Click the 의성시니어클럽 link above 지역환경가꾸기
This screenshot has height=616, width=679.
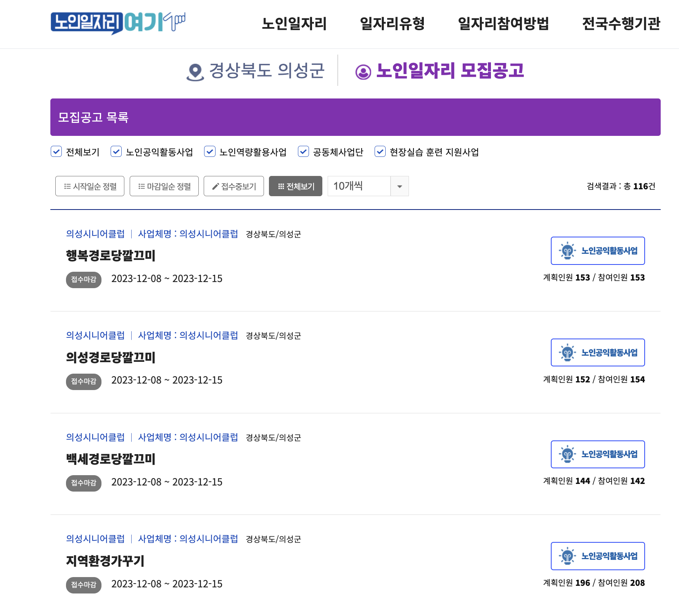pos(95,539)
